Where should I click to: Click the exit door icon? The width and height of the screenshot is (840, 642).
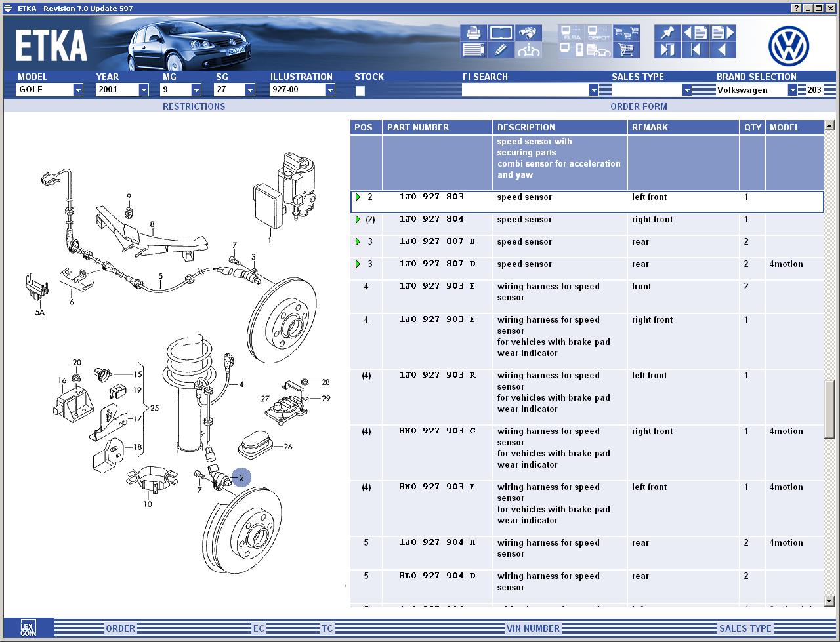(667, 50)
